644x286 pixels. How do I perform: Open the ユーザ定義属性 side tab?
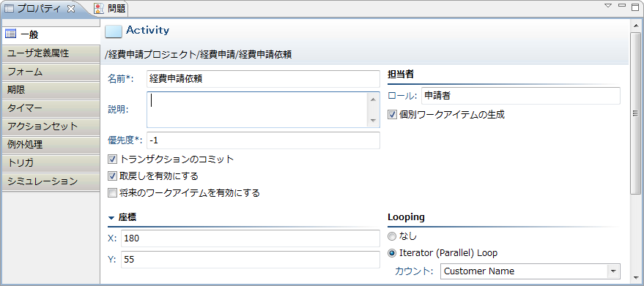point(51,53)
